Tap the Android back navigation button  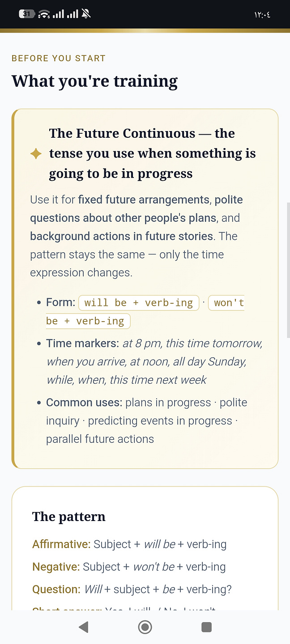(83, 627)
